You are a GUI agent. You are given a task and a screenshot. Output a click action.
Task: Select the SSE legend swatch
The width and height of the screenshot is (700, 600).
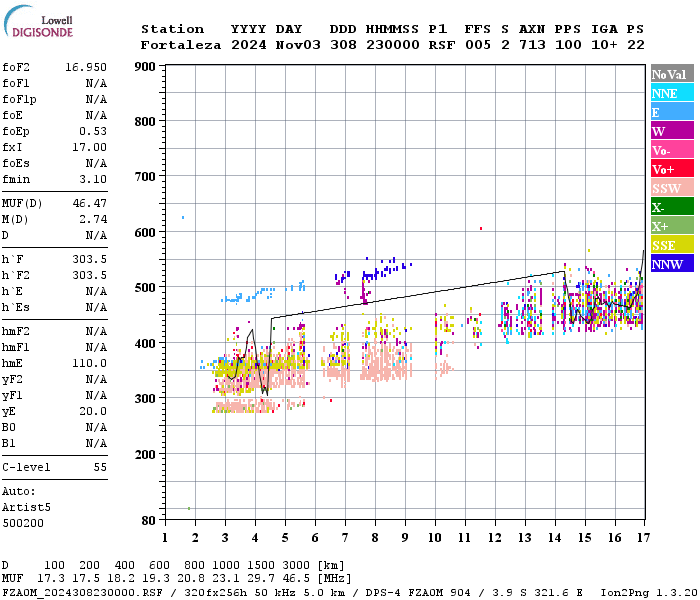(x=672, y=244)
